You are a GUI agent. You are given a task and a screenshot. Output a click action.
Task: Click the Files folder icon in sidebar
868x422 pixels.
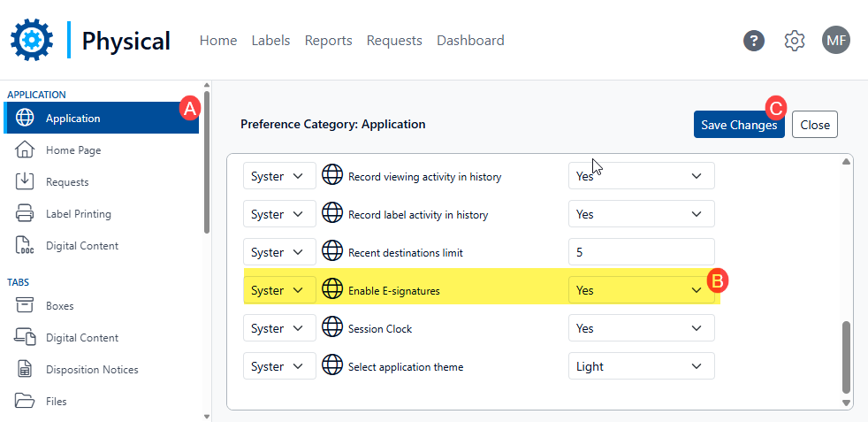pyautogui.click(x=25, y=402)
